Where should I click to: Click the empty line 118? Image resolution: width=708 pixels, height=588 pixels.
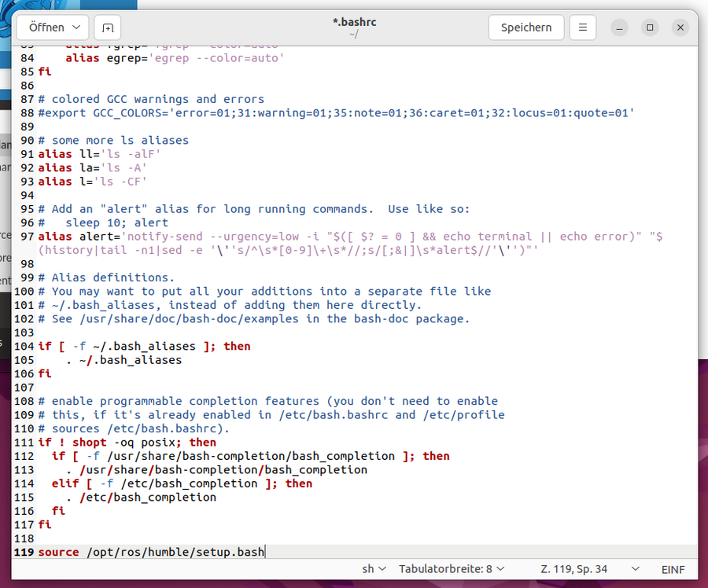click(x=236, y=538)
